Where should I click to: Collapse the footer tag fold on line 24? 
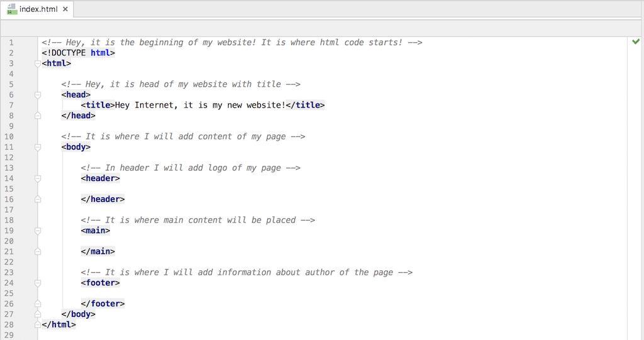[x=37, y=283]
